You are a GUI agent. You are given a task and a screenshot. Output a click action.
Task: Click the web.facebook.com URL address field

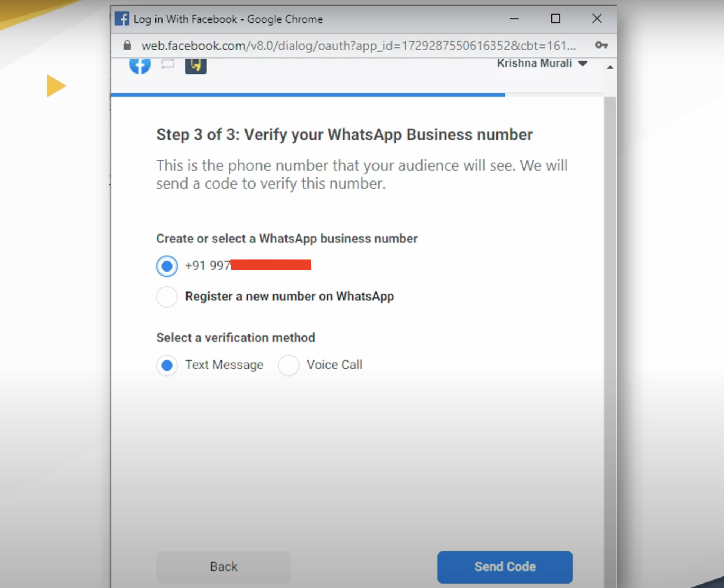tap(359, 46)
